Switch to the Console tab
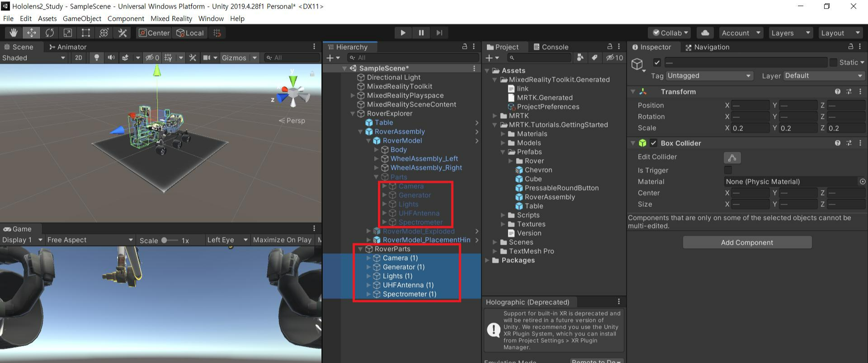The width and height of the screenshot is (868, 363). point(550,47)
